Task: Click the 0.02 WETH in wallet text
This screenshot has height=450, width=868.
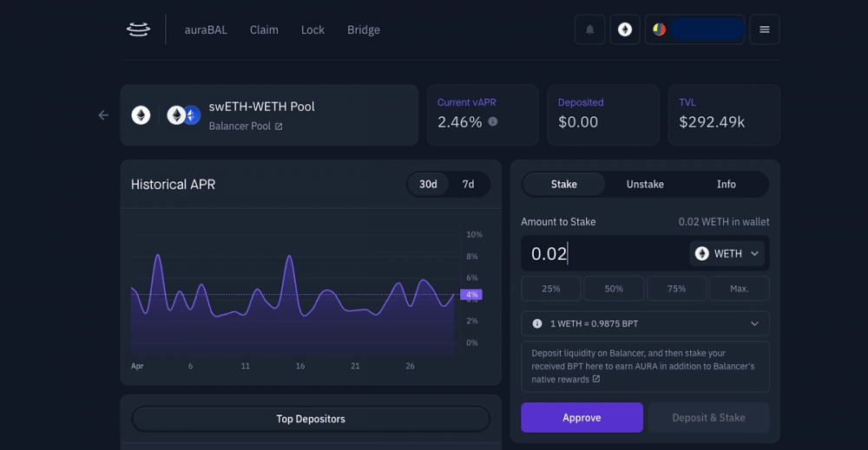Action: pyautogui.click(x=724, y=222)
